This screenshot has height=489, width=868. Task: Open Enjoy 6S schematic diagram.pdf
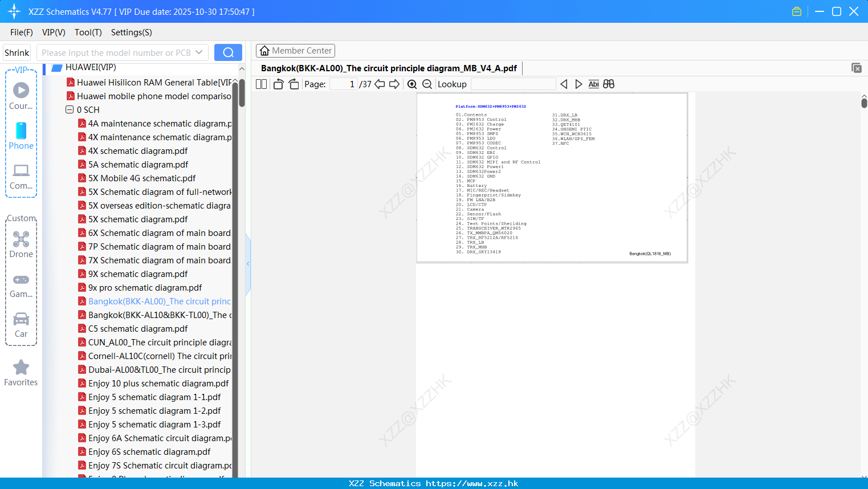[149, 452]
